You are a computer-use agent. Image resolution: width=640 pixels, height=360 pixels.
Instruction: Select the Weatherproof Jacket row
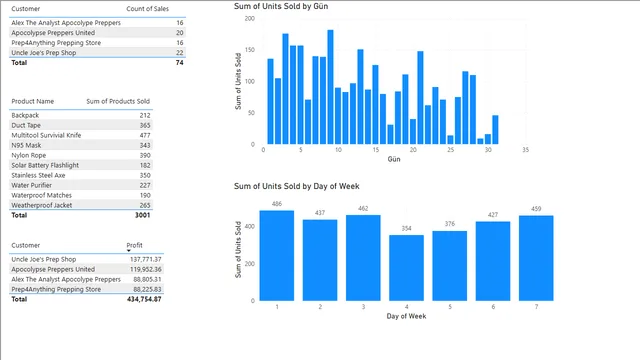point(81,205)
